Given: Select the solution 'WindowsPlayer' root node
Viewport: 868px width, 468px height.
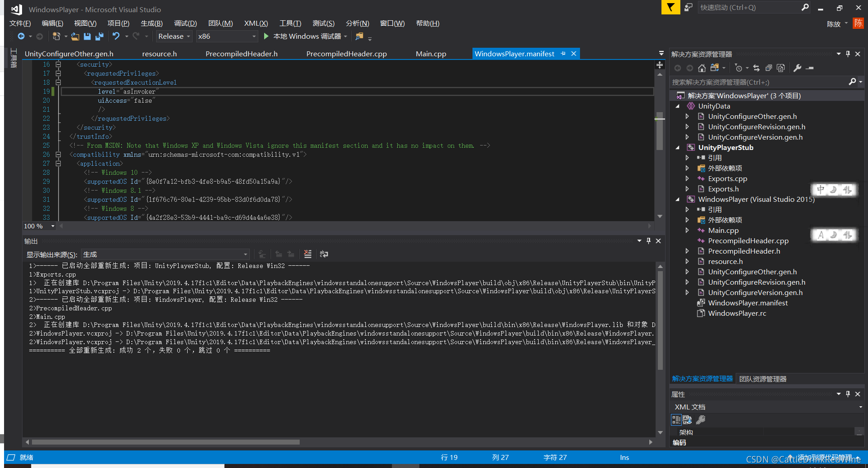Looking at the screenshot, I should click(744, 96).
